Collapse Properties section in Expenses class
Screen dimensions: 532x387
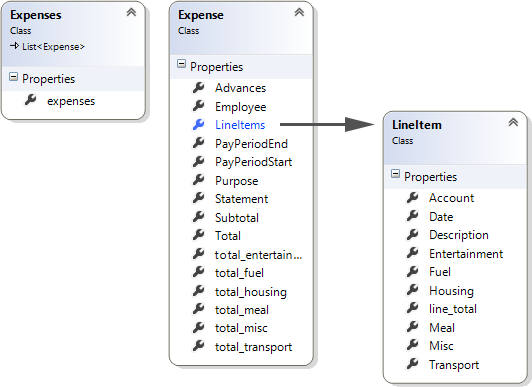[x=13, y=77]
